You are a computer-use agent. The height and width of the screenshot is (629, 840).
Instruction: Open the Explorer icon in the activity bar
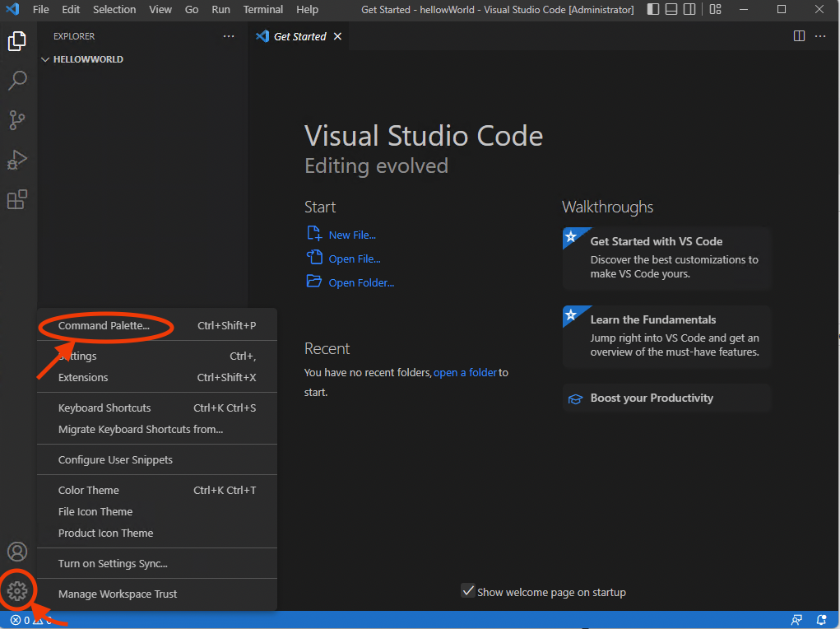tap(17, 40)
